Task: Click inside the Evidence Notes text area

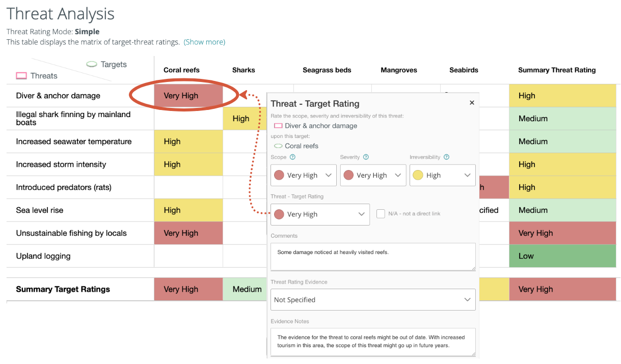Action: pyautogui.click(x=373, y=342)
